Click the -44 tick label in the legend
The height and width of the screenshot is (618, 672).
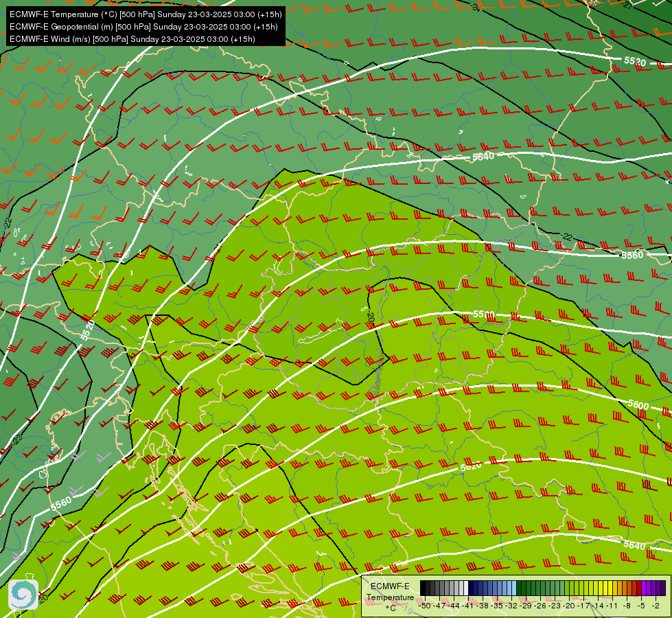click(x=454, y=606)
